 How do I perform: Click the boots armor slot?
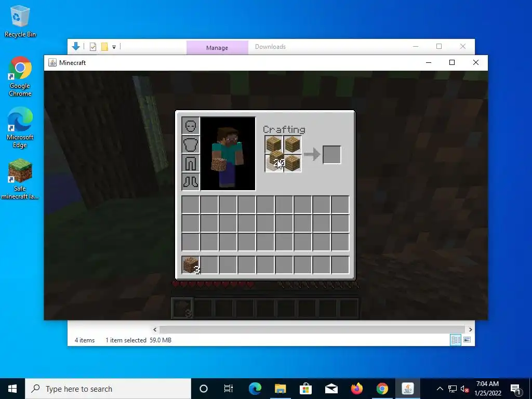190,181
